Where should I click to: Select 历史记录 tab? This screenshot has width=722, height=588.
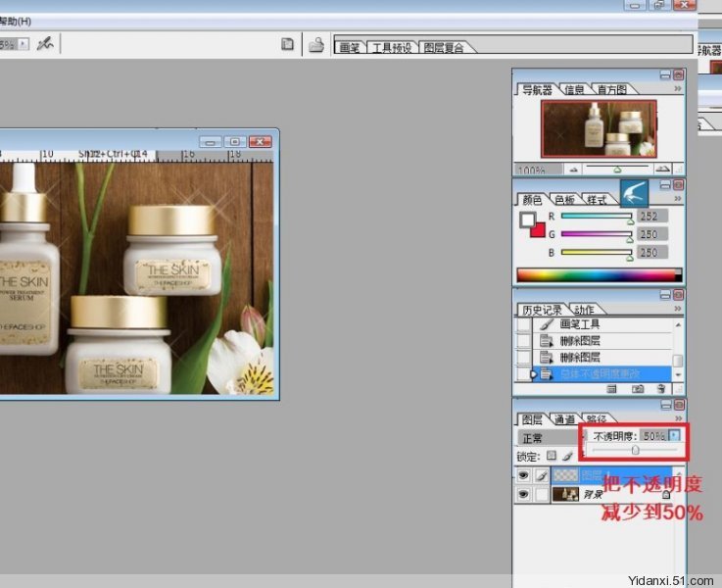pyautogui.click(x=542, y=310)
